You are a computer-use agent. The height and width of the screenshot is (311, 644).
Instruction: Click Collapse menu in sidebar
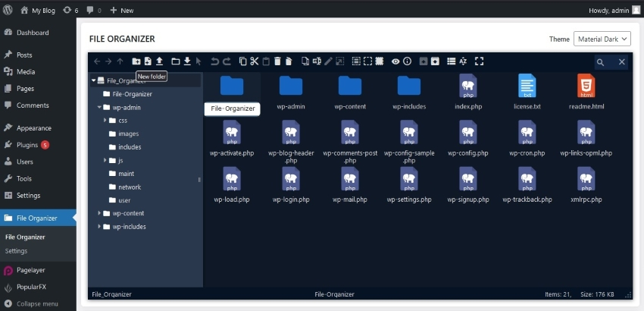[x=38, y=303]
